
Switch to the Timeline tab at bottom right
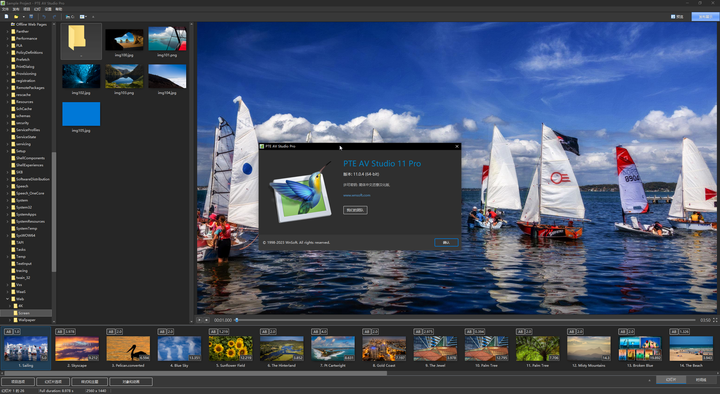coord(701,380)
